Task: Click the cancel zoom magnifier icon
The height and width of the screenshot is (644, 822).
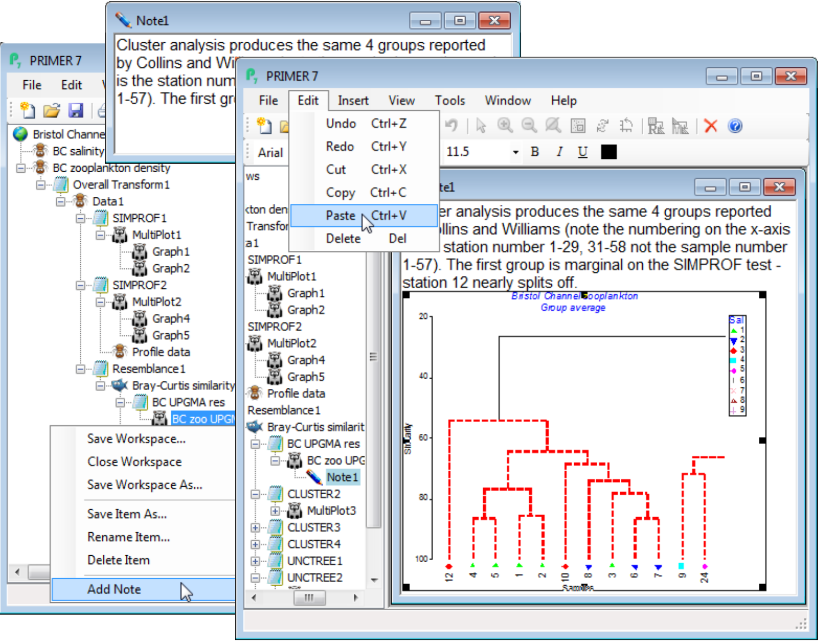Action: point(553,126)
